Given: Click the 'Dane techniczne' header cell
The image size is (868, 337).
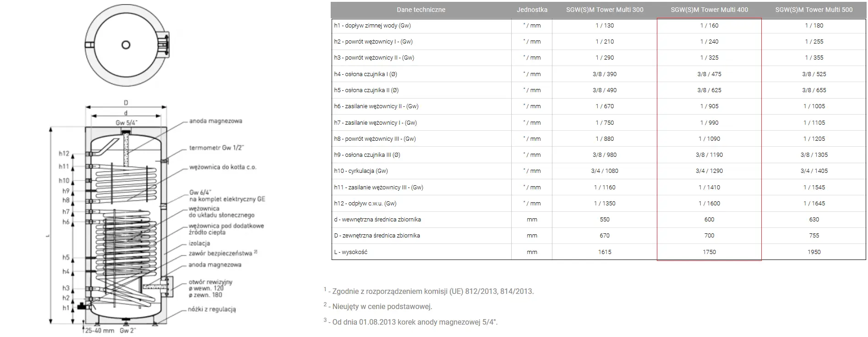Looking at the screenshot, I should [421, 10].
